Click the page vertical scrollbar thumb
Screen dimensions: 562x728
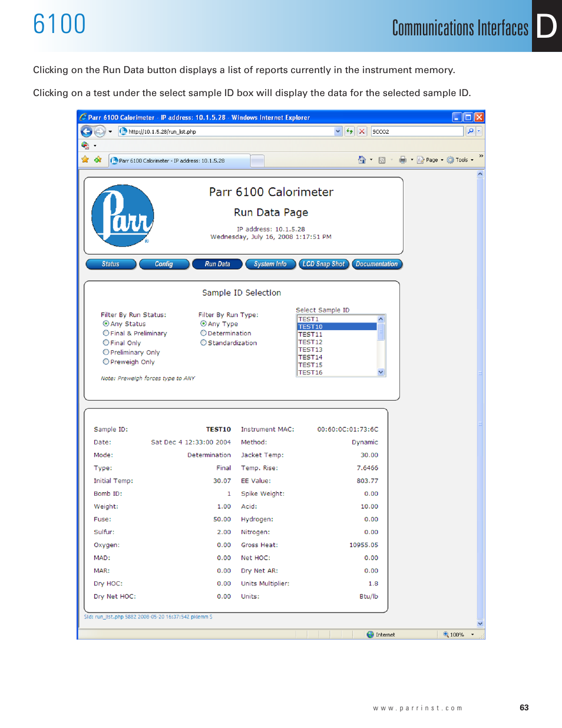[480, 398]
